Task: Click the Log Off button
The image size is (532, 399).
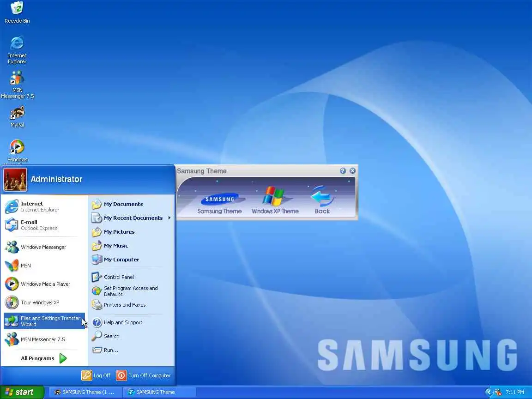Action: (96, 375)
